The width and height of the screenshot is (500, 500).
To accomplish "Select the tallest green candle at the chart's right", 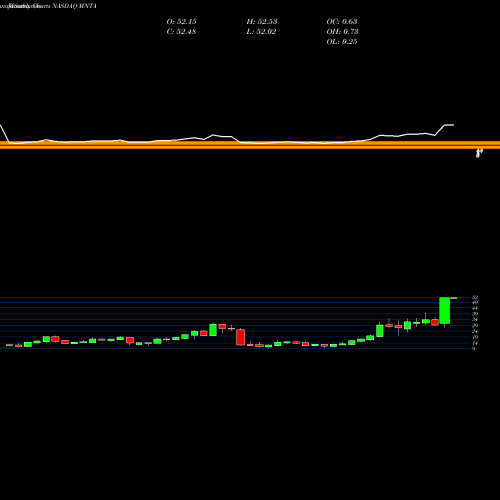I will (x=445, y=310).
